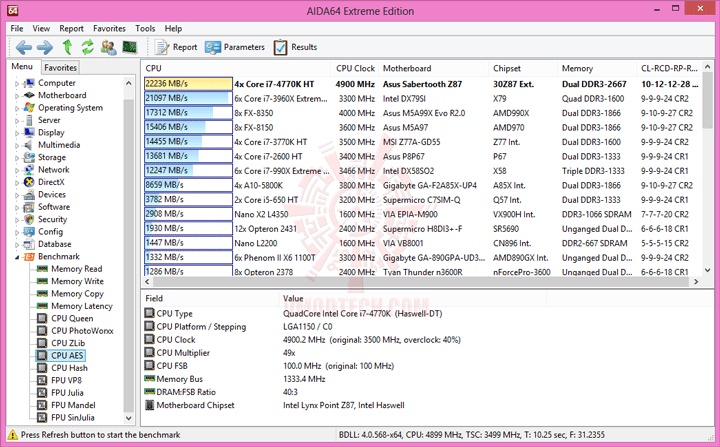The image size is (720, 447).
Task: Click the CPU ZLib benchmark icon
Action: [42, 343]
